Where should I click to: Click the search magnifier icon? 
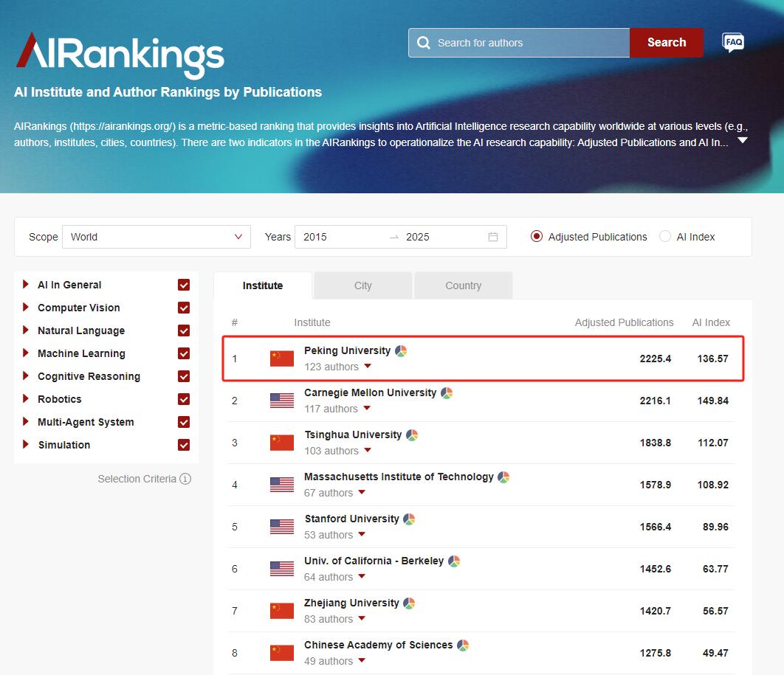tap(424, 43)
